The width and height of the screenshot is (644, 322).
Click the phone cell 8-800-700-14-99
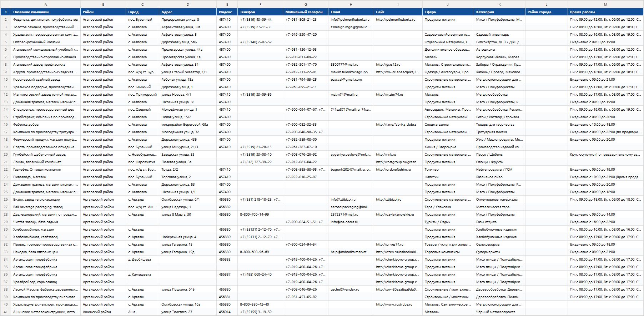pos(260,215)
